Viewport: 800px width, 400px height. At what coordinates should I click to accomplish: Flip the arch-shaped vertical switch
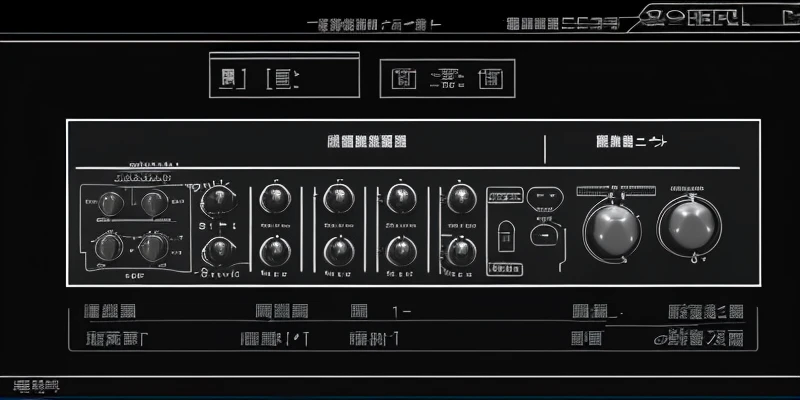point(505,234)
